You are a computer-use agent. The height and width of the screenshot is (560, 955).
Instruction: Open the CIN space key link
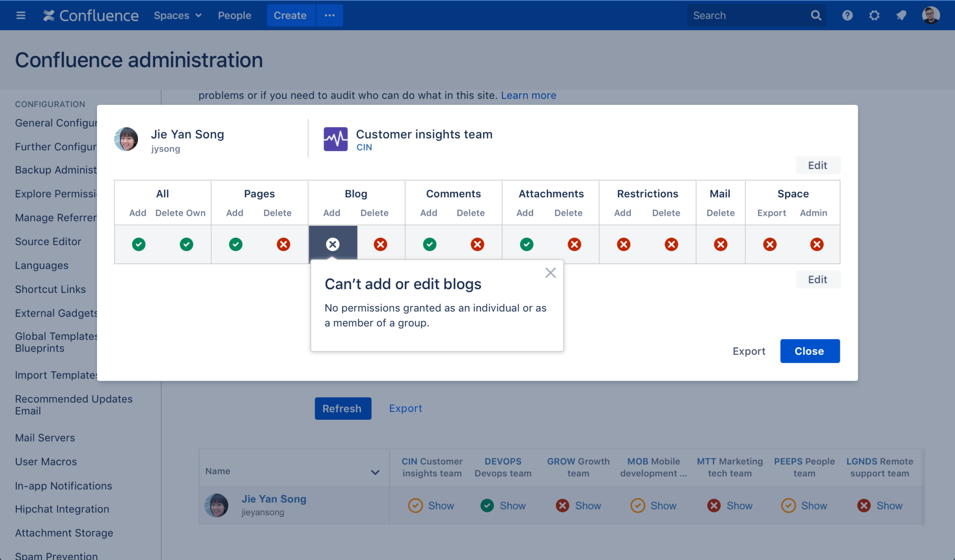(364, 147)
